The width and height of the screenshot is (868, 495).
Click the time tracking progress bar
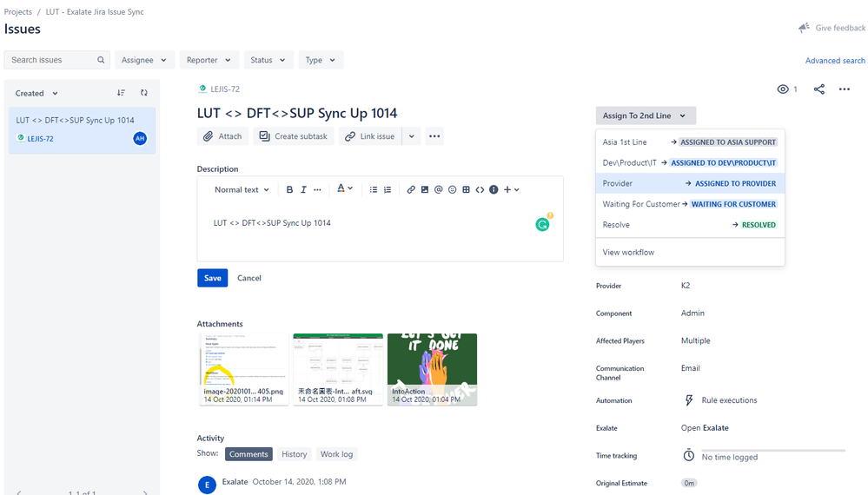click(774, 451)
